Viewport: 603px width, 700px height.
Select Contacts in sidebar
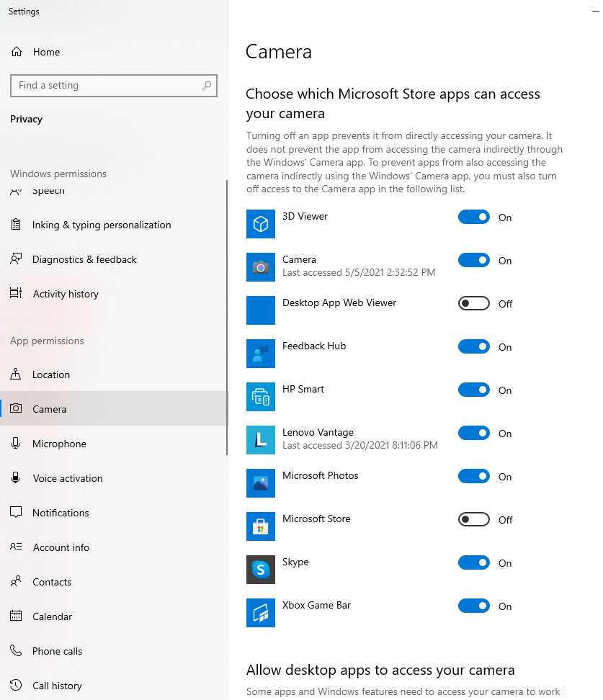point(114,581)
